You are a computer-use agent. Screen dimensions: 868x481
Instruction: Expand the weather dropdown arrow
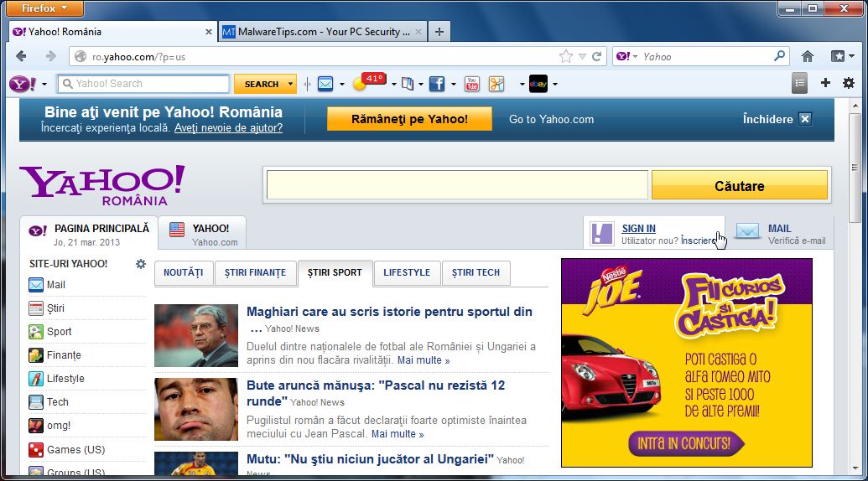[x=393, y=85]
